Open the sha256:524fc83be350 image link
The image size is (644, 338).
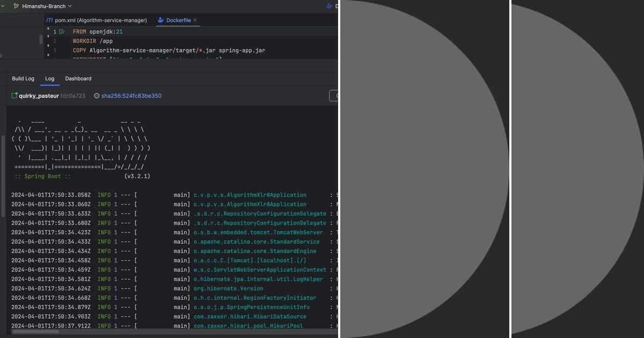click(130, 95)
